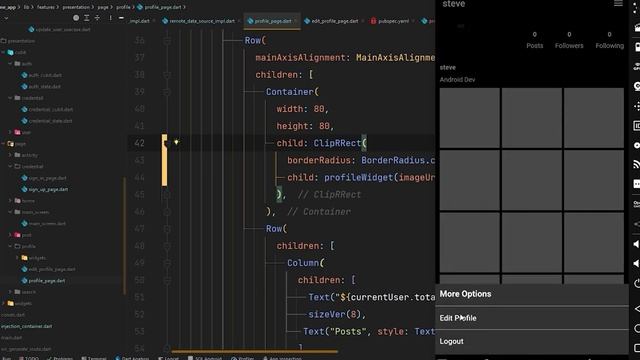
Task: Click the locate-file target icon in project toolbar
Action: [76, 18]
